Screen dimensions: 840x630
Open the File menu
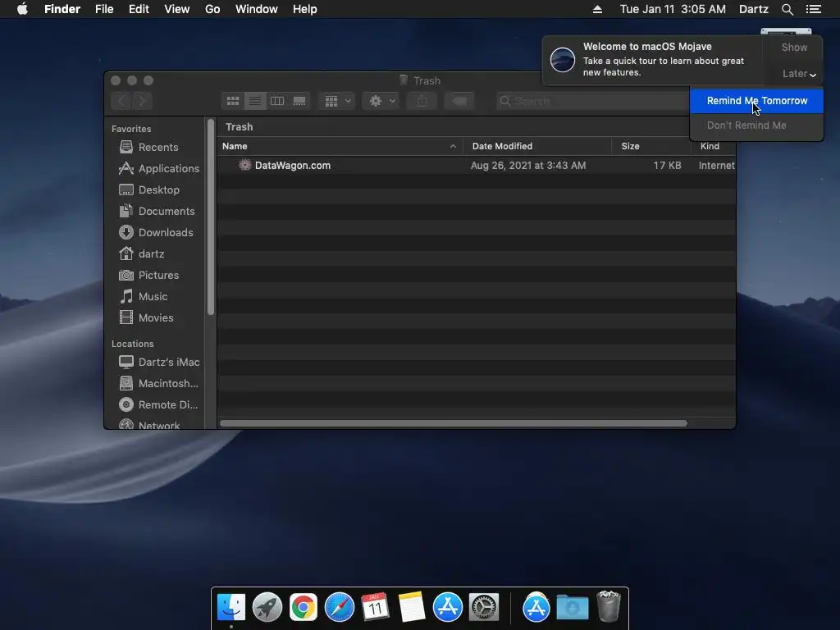(x=104, y=9)
